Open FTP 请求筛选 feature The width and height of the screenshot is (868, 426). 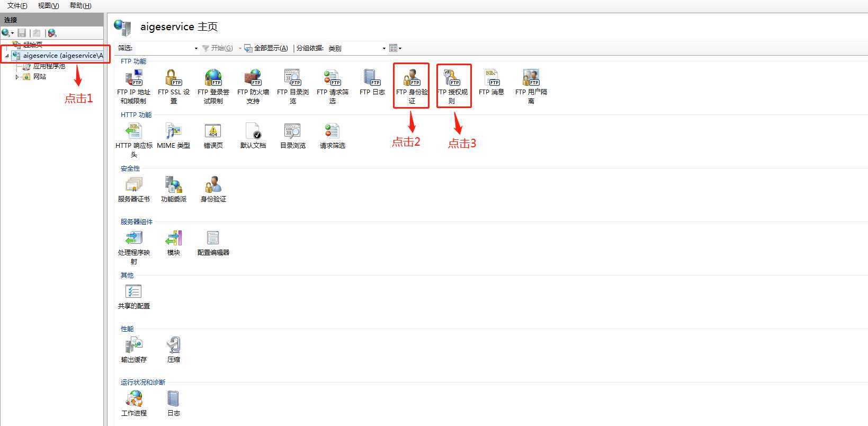click(x=332, y=87)
